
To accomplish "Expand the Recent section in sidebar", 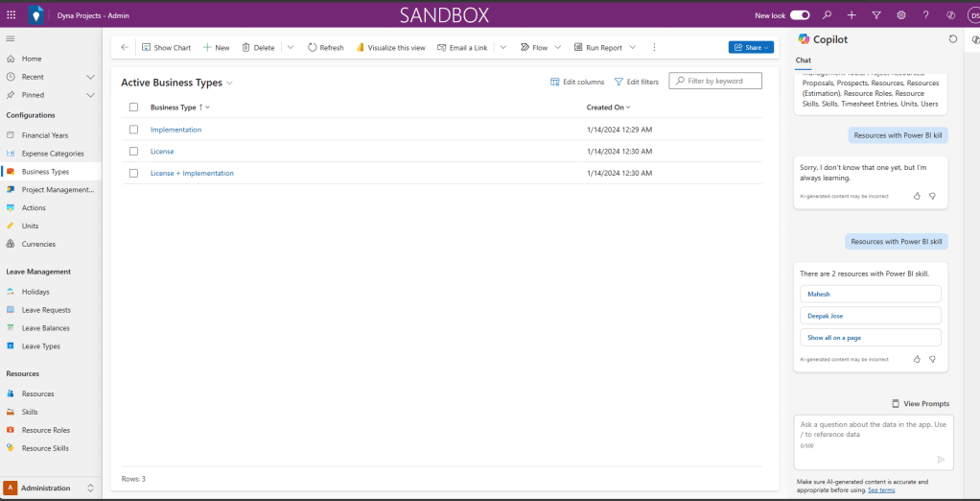I will (x=90, y=77).
